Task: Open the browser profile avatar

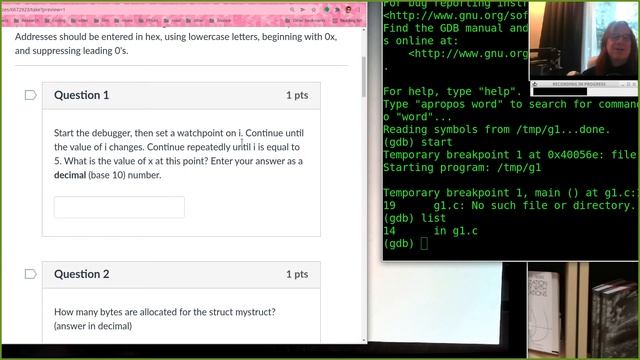Action: click(x=348, y=9)
